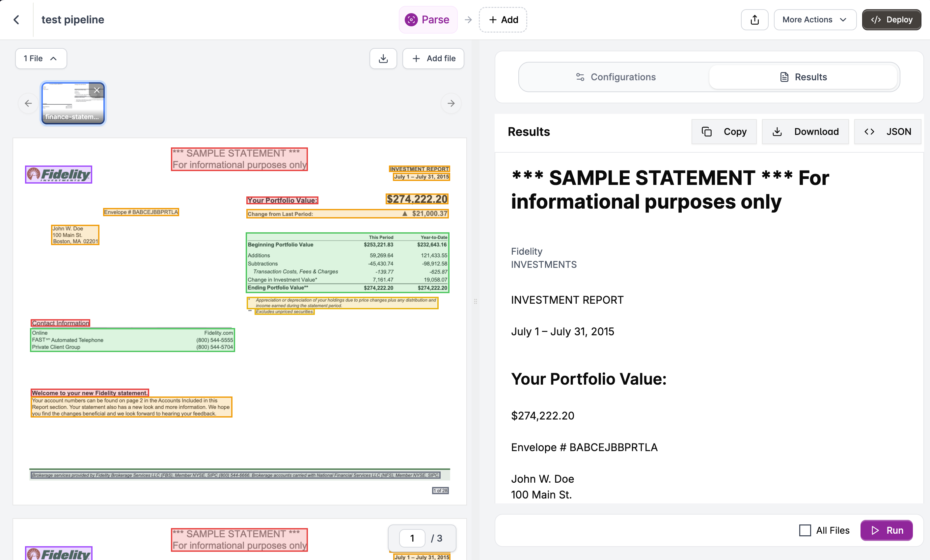Image resolution: width=930 pixels, height=560 pixels.
Task: Select the Results tab
Action: point(803,77)
